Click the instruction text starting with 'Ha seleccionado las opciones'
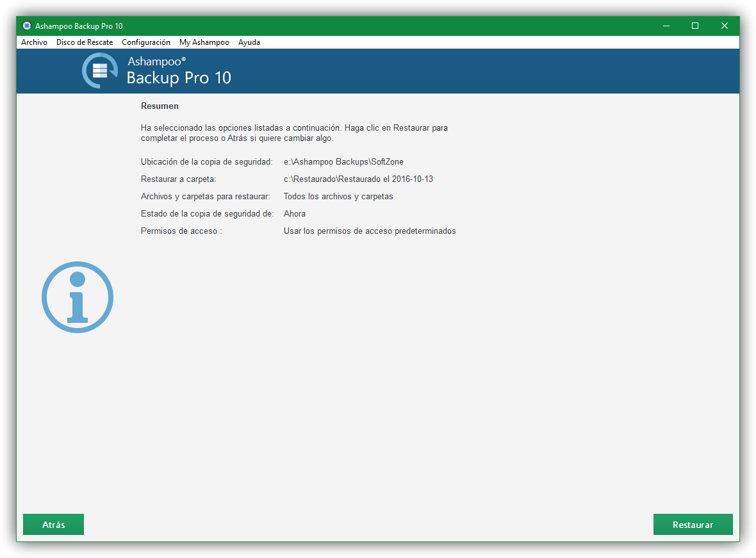 294,133
